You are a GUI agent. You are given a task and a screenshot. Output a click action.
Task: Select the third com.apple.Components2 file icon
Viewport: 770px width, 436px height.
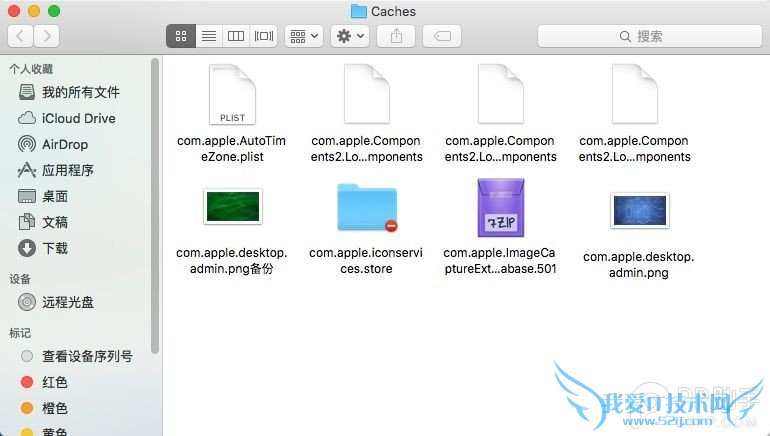[x=501, y=94]
